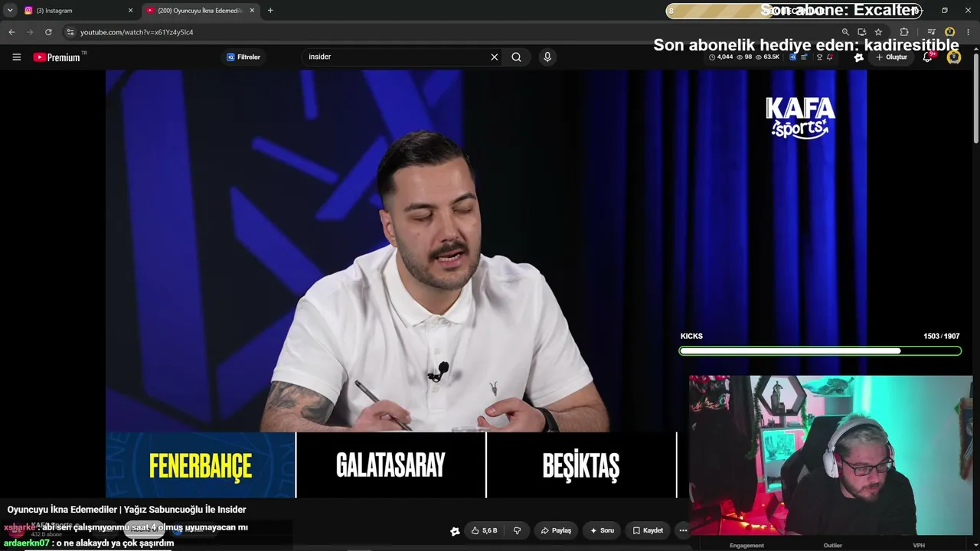Open the Outlier tab

pos(833,546)
